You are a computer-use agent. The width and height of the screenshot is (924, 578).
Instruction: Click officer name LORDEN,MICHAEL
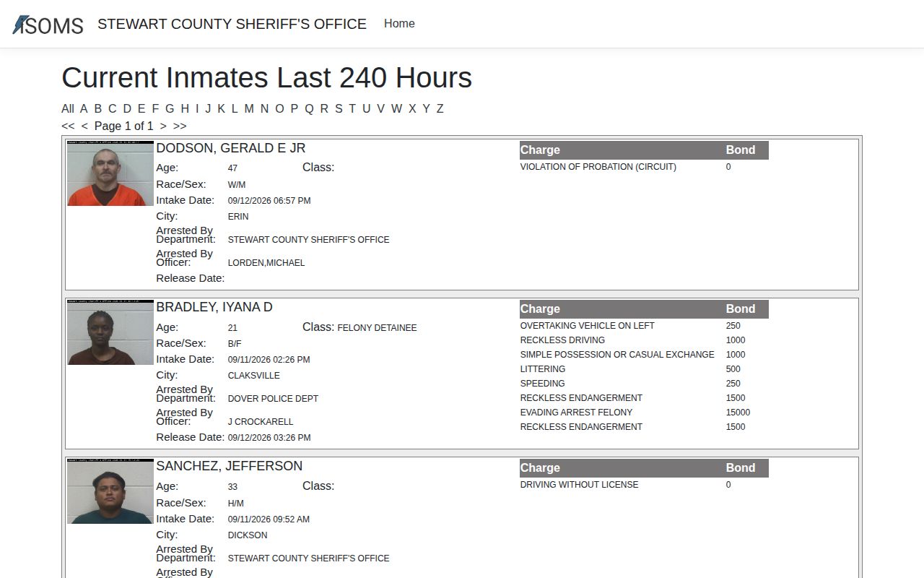click(266, 263)
